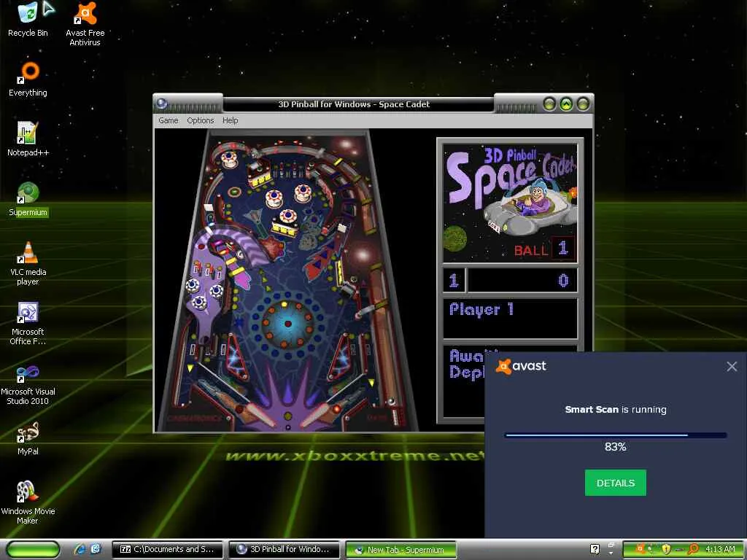Click the help question mark icon in taskbar

pos(595,549)
